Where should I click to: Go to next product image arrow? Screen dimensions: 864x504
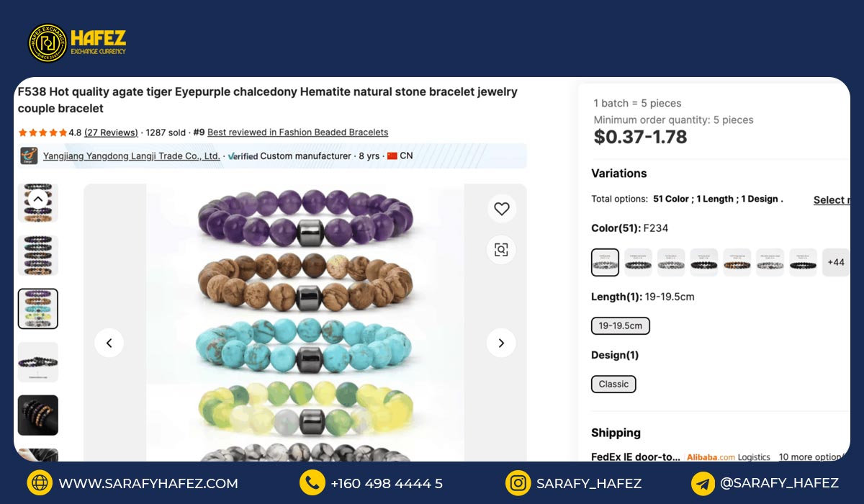tap(501, 343)
